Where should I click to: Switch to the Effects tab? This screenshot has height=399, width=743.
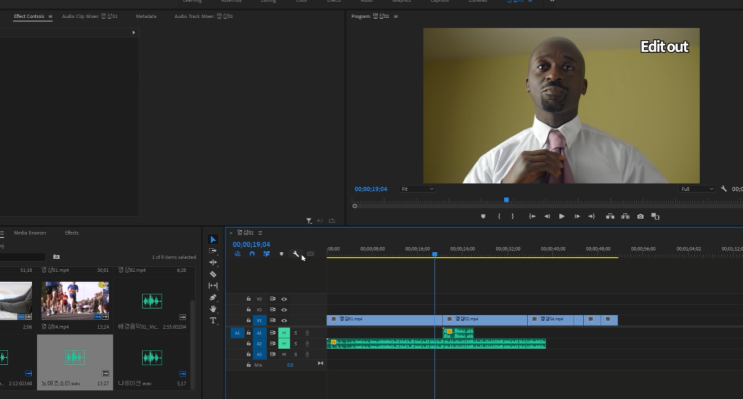click(x=72, y=233)
